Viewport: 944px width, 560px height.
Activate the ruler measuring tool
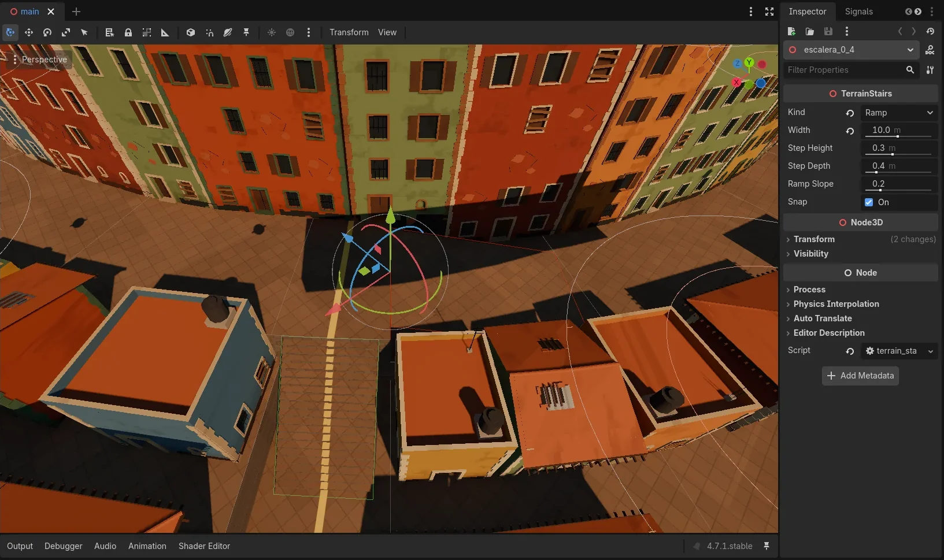[165, 32]
